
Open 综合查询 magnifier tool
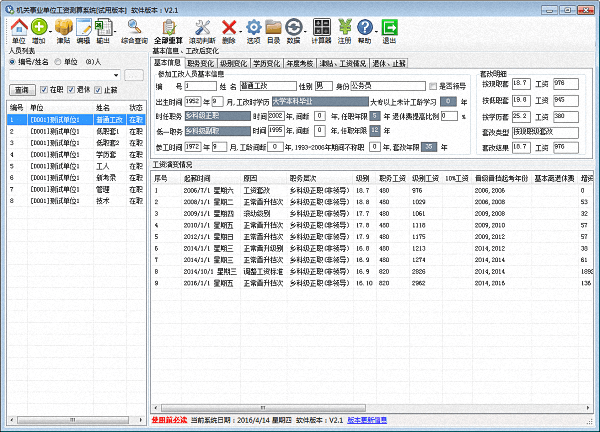[x=134, y=29]
